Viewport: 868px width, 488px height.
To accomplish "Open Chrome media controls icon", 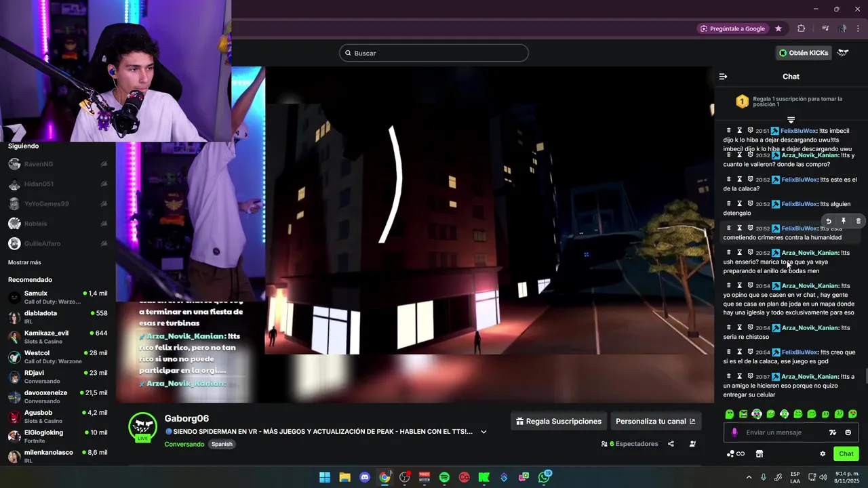I will tap(825, 28).
